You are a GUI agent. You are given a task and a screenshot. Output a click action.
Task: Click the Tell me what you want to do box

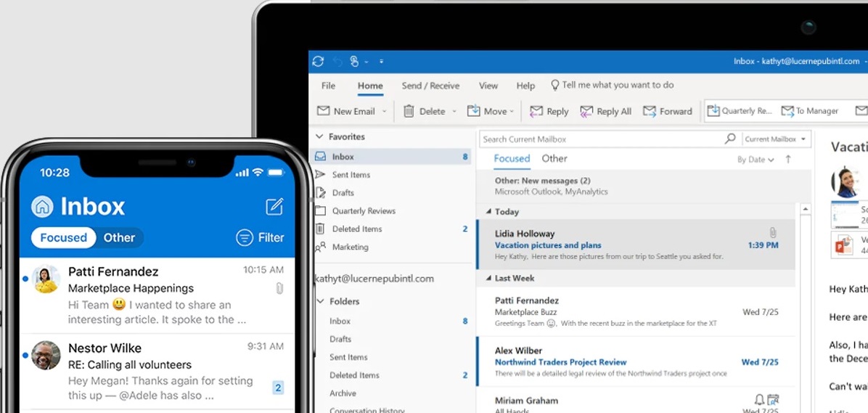click(612, 85)
